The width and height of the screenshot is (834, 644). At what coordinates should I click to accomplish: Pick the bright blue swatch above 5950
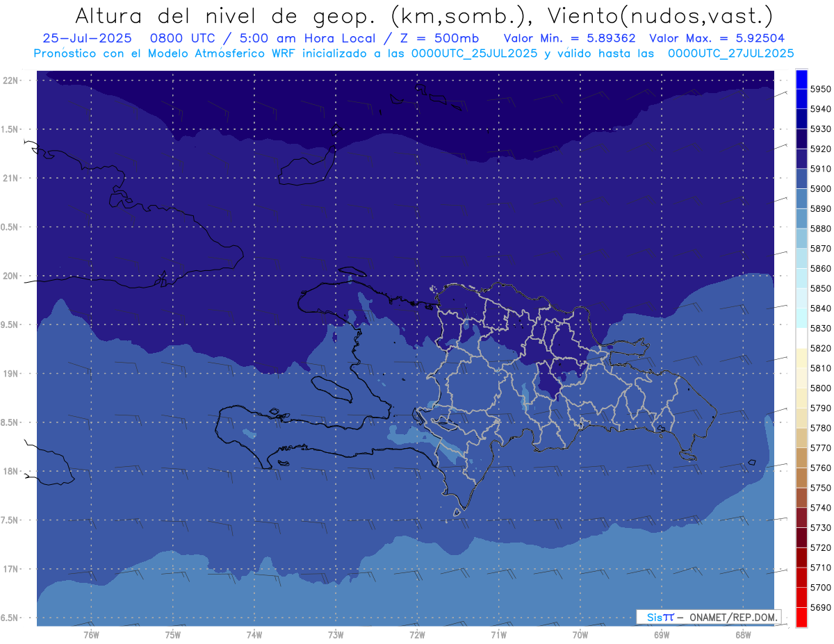pyautogui.click(x=801, y=79)
